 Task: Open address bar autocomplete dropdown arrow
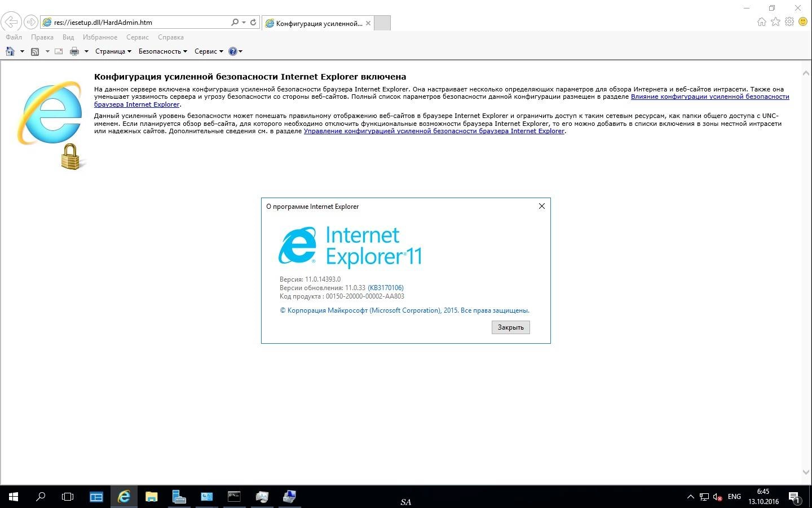pos(244,23)
